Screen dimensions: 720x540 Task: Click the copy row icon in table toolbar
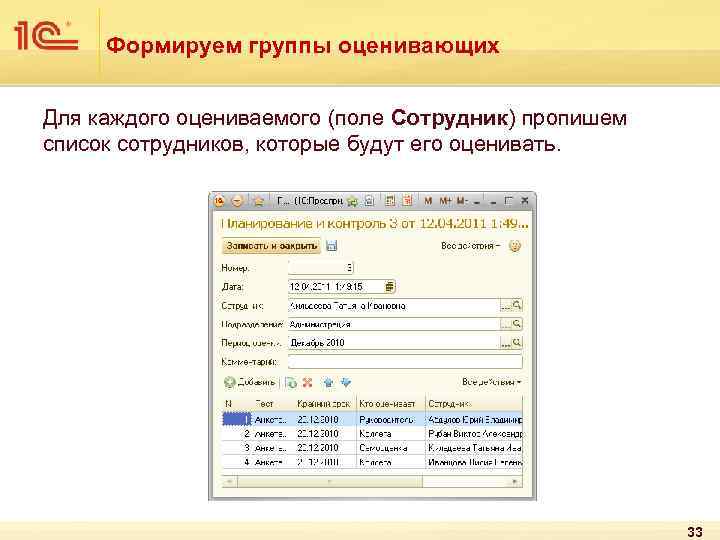pos(291,382)
